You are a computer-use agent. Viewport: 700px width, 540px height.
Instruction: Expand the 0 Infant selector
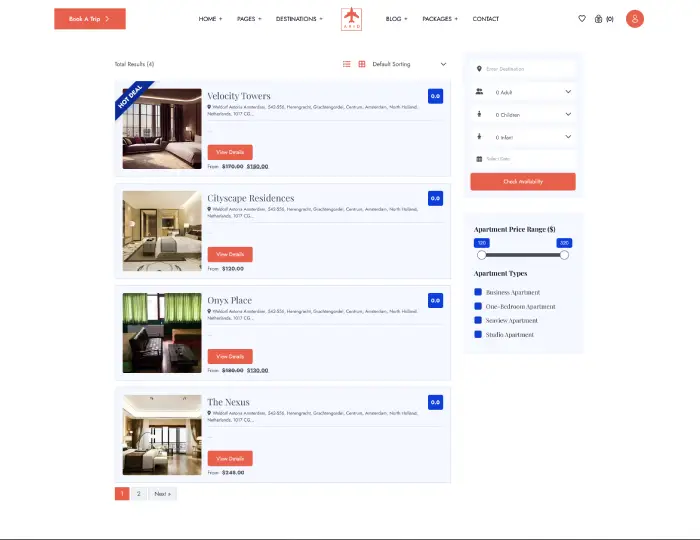(x=523, y=137)
